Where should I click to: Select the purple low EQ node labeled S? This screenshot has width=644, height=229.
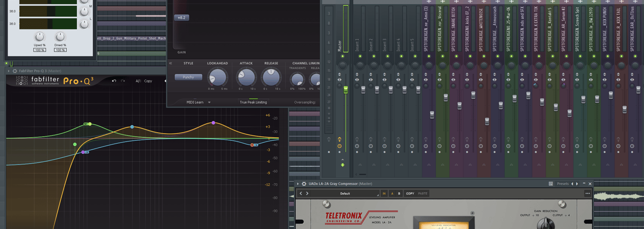click(83, 152)
